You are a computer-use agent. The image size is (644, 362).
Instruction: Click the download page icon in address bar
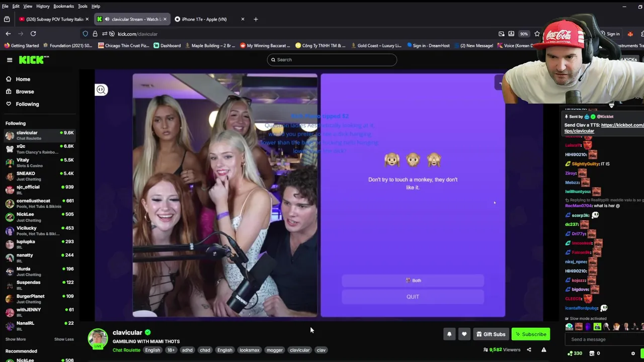tap(511, 34)
